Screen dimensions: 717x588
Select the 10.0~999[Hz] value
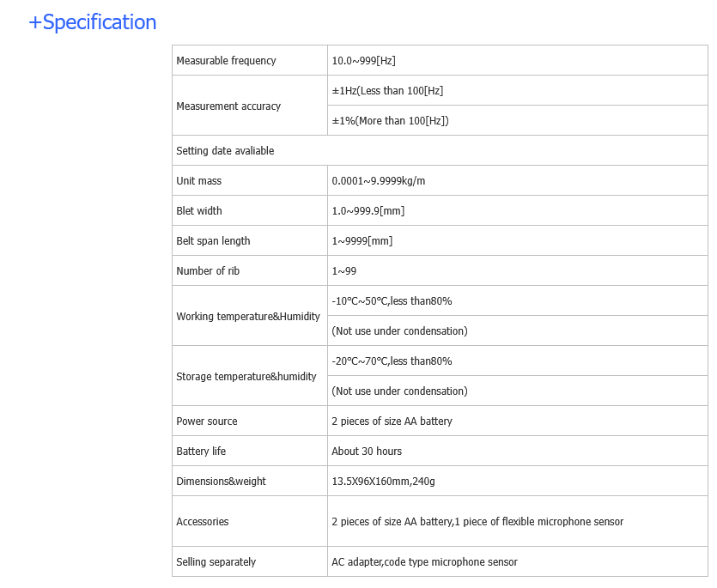(363, 61)
